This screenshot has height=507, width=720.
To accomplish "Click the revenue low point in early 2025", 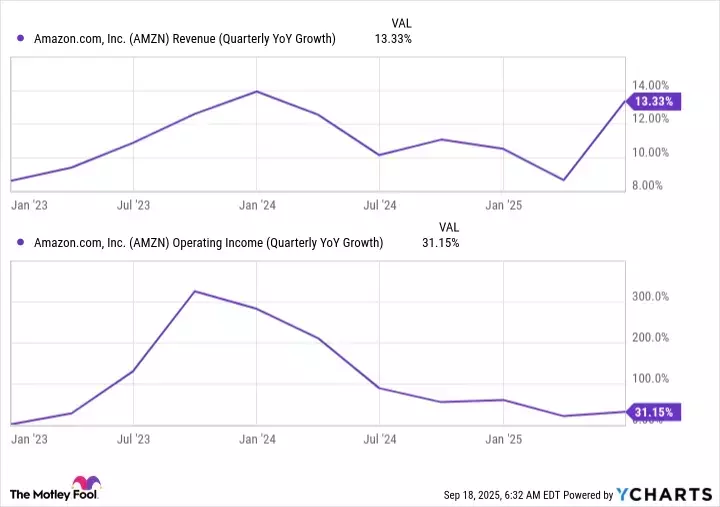I will point(565,180).
